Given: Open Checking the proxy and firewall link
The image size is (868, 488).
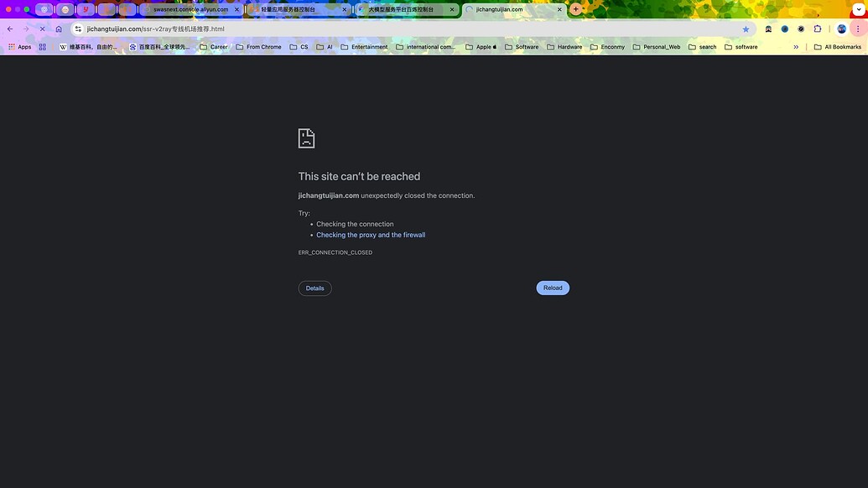Looking at the screenshot, I should point(371,235).
